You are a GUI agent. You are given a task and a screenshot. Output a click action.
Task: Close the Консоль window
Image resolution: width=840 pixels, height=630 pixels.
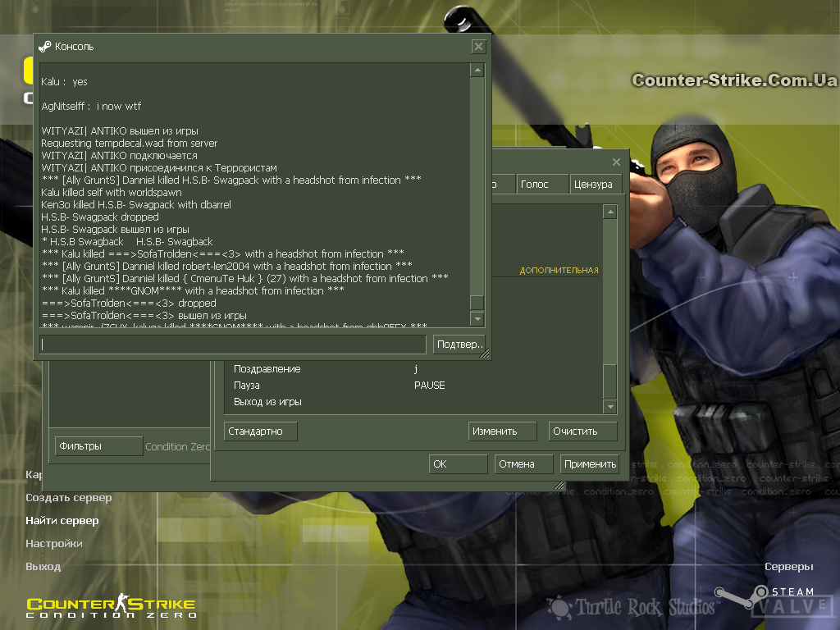478,47
